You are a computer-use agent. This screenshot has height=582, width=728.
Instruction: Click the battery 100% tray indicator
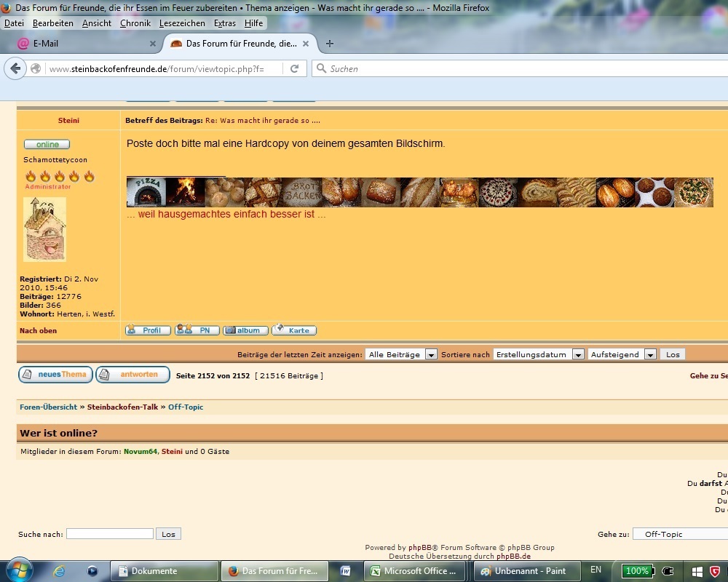tap(638, 571)
